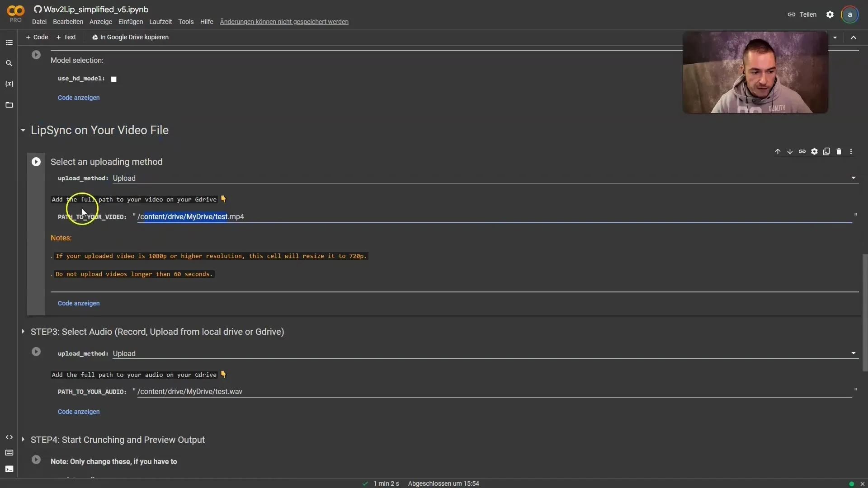Open the variables {x} sidebar icon
Viewport: 868px width, 488px height.
point(9,84)
